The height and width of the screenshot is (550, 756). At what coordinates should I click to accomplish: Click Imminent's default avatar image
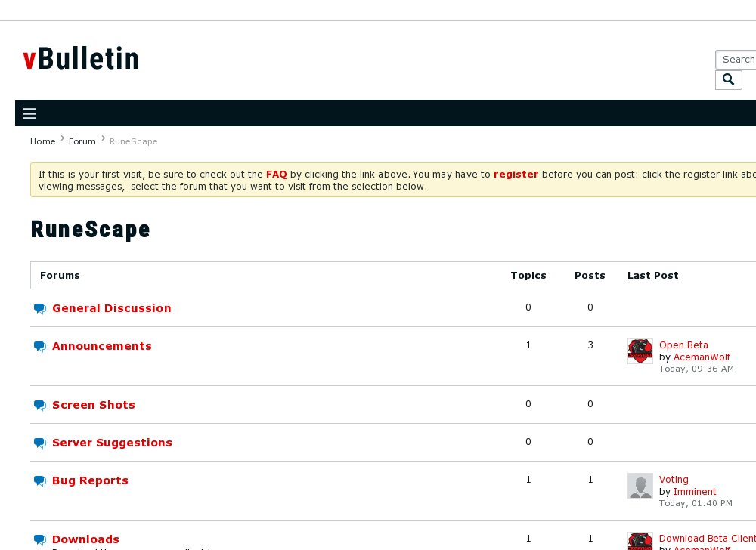pos(640,486)
